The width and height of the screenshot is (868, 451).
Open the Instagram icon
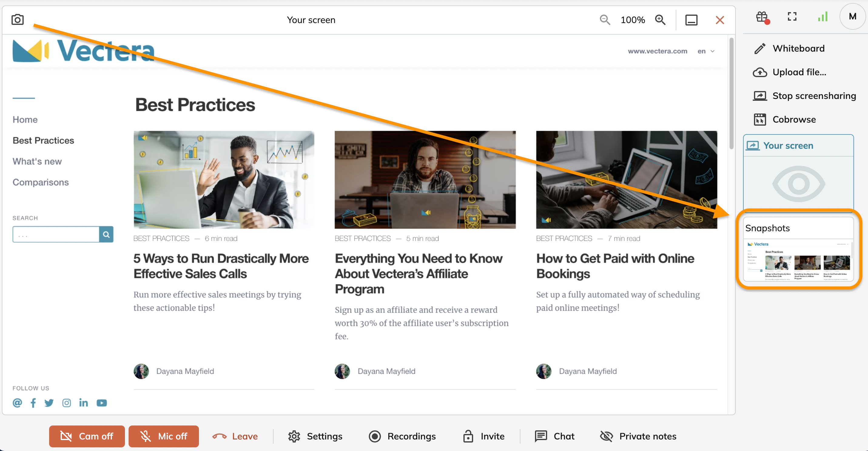[x=66, y=403]
